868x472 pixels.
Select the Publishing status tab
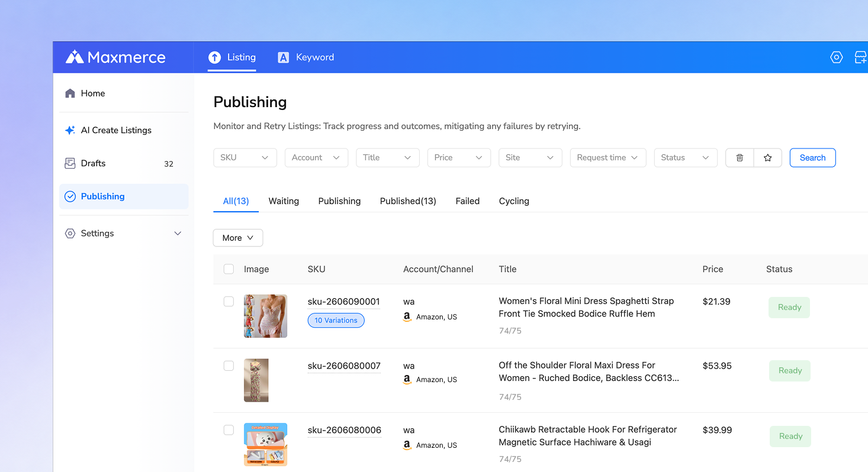tap(339, 201)
